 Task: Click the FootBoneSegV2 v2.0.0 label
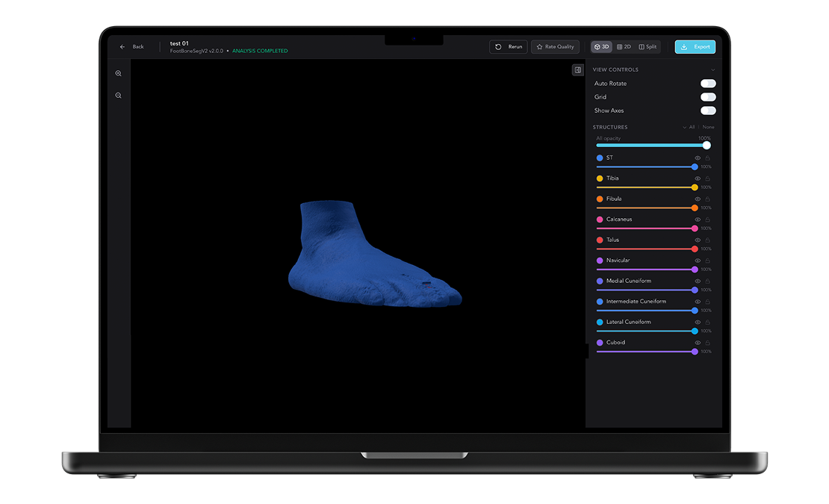point(196,52)
